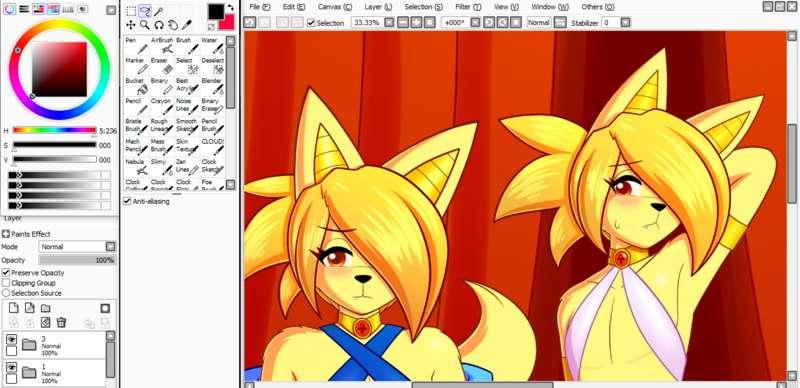
Task: Toggle the color wheel panel
Action: tap(9, 9)
